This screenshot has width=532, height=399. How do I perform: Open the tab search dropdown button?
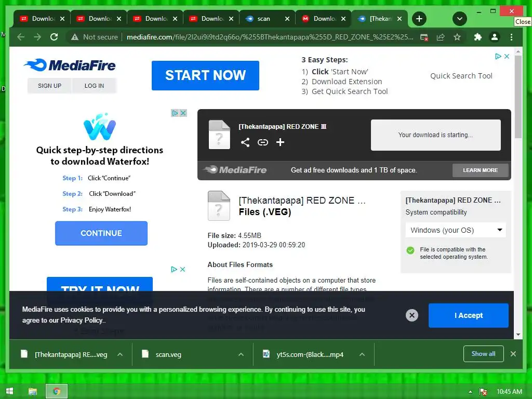[460, 19]
